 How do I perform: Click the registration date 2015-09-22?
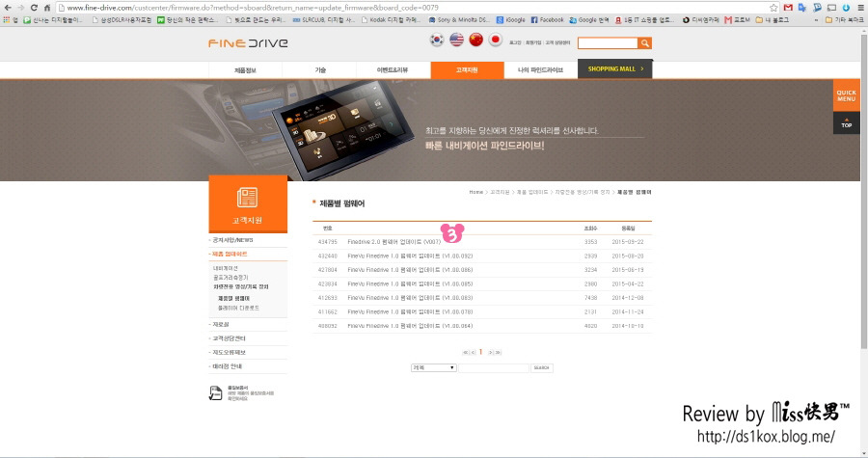point(628,242)
